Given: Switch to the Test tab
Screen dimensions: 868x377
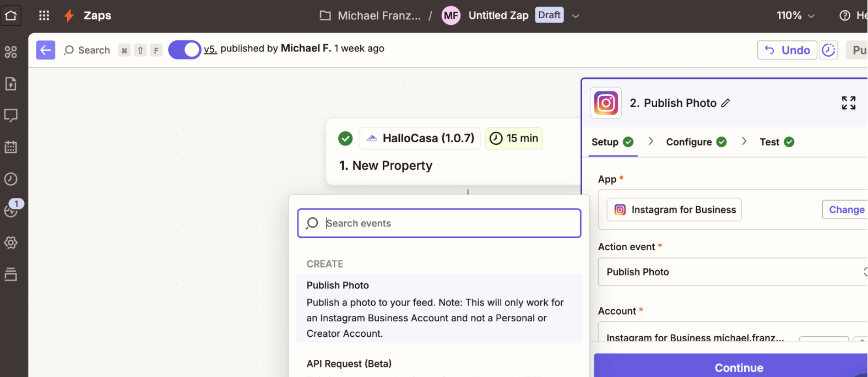Looking at the screenshot, I should coord(777,142).
